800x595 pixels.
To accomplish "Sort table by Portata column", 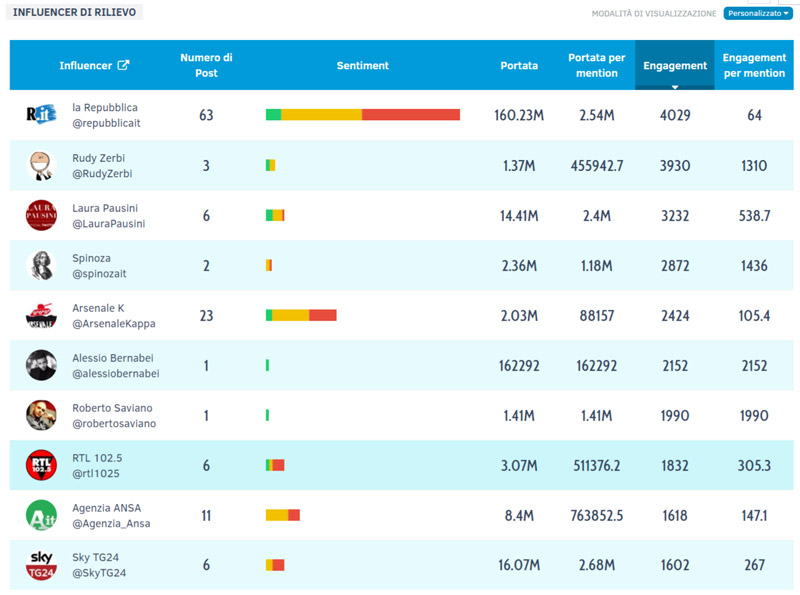I will pos(519,65).
